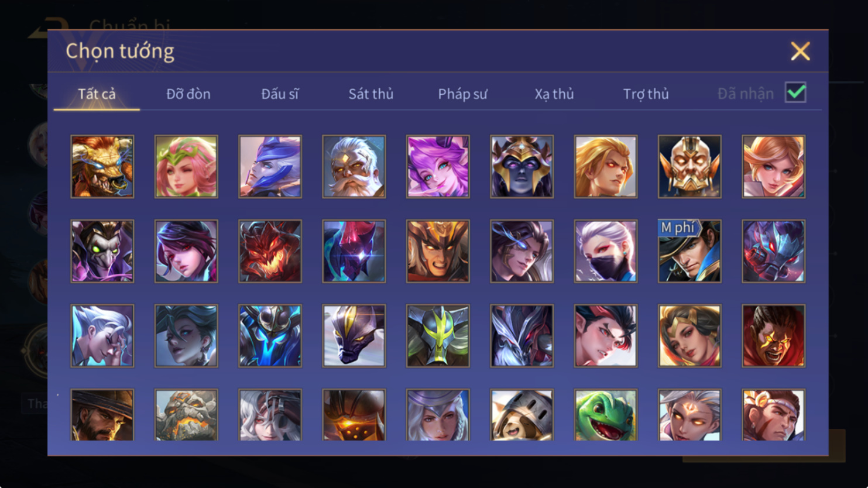This screenshot has width=868, height=488.
Task: Select the hero marked 'M phí'
Action: click(689, 251)
